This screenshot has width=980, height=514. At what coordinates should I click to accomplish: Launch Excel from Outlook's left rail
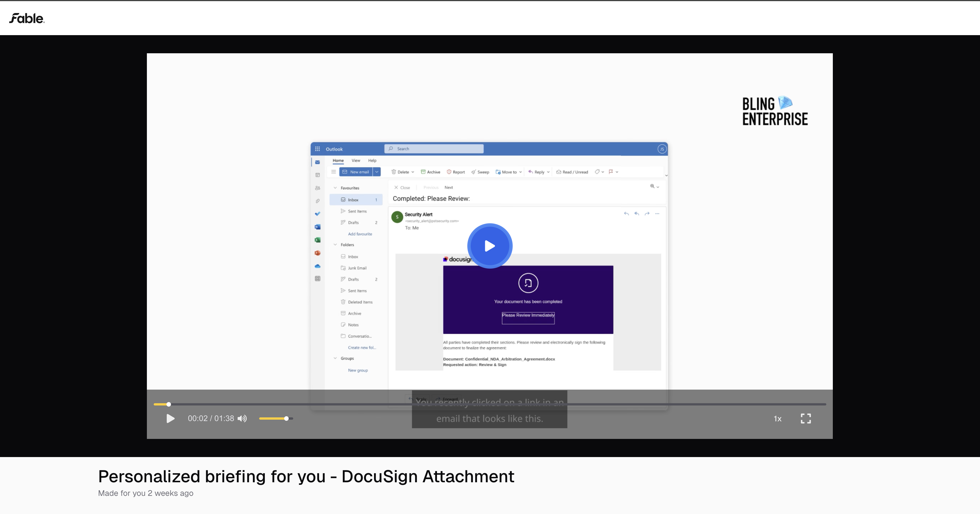coord(317,240)
